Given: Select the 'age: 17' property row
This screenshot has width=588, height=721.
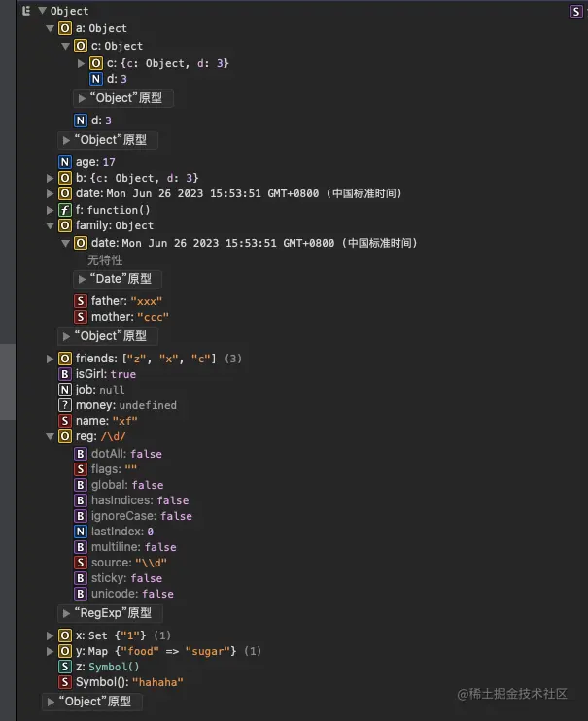Looking at the screenshot, I should click(86, 162).
